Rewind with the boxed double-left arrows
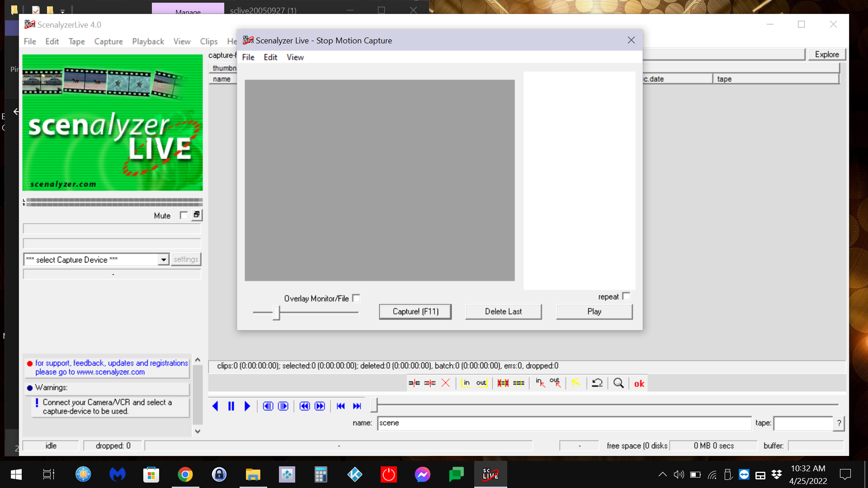Image resolution: width=868 pixels, height=488 pixels. point(305,406)
